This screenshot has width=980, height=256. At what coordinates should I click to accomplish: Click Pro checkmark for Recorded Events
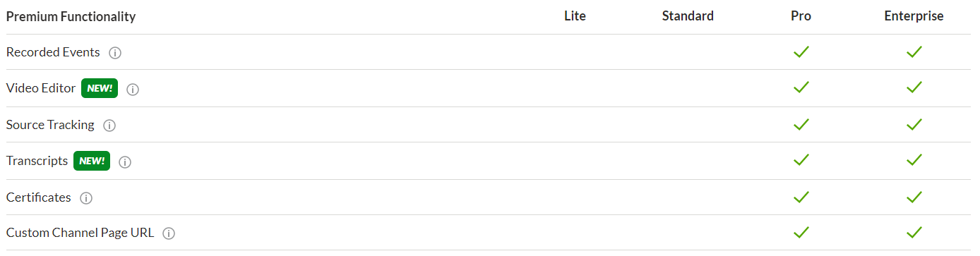801,52
